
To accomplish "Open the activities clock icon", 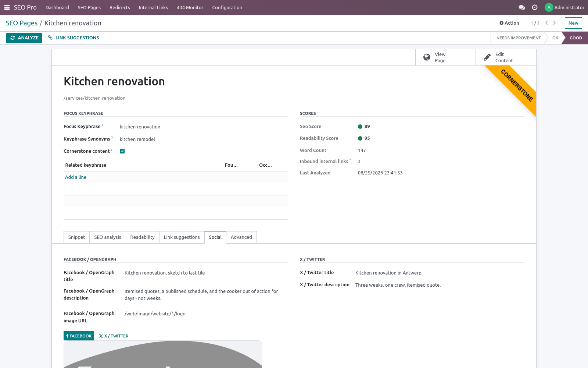I will tap(535, 7).
